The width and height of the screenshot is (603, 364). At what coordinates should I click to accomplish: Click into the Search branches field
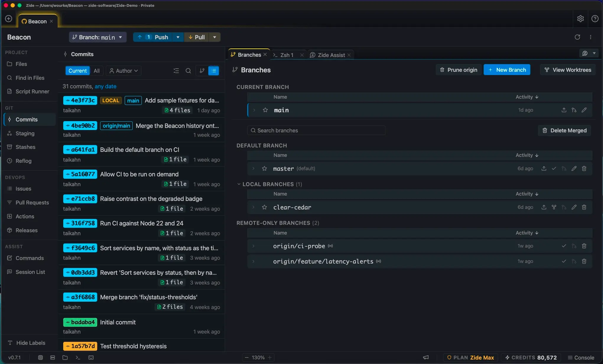pos(316,130)
